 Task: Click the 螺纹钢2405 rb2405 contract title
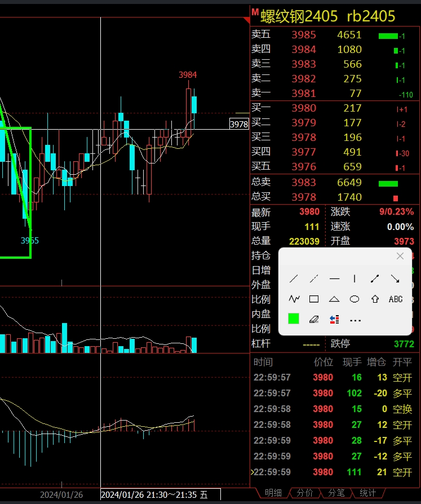click(x=328, y=16)
